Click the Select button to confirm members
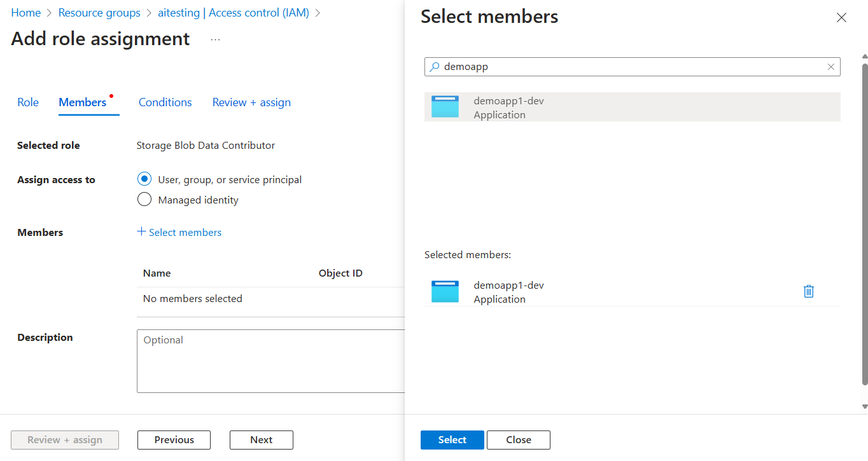The height and width of the screenshot is (461, 868). (x=452, y=439)
